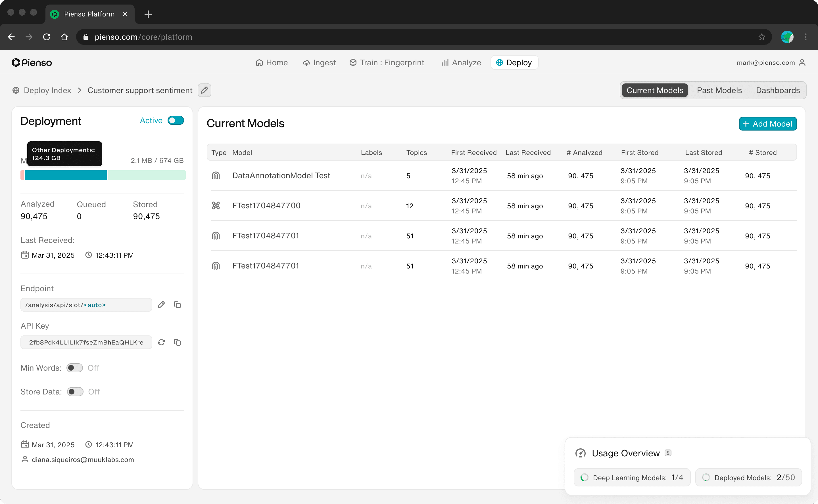The width and height of the screenshot is (818, 504).
Task: Go to the Ingest tab
Action: [x=319, y=63]
